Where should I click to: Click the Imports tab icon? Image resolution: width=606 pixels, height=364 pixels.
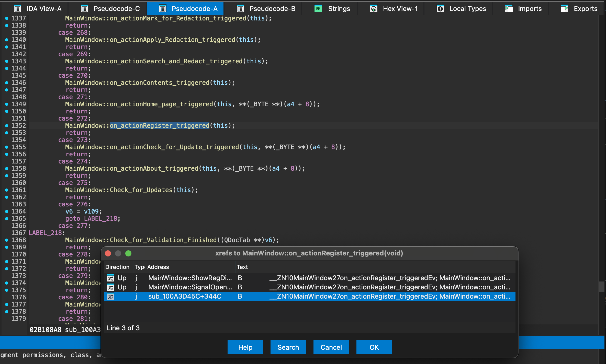(509, 8)
